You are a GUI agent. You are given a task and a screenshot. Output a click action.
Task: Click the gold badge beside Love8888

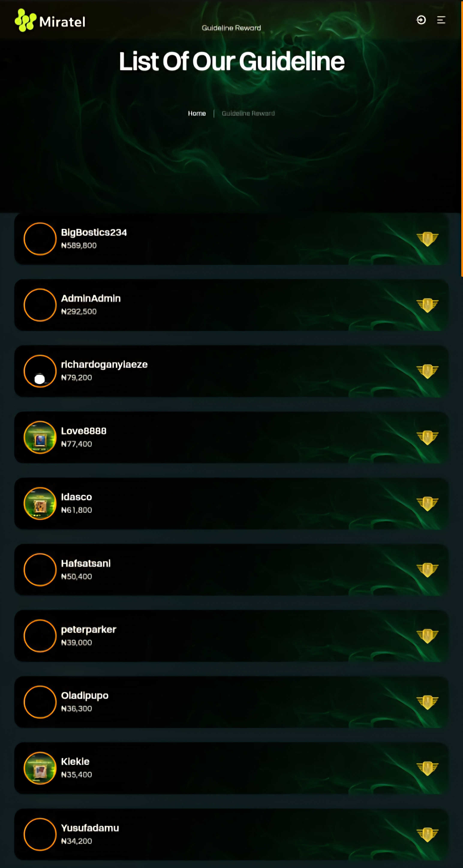click(427, 437)
